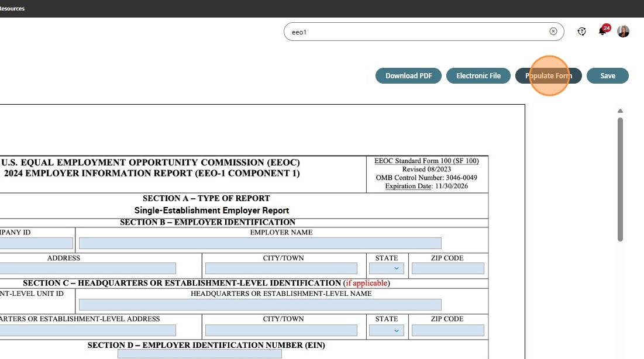Expand the Section B State dropdown
The image size is (644, 359).
(x=387, y=268)
